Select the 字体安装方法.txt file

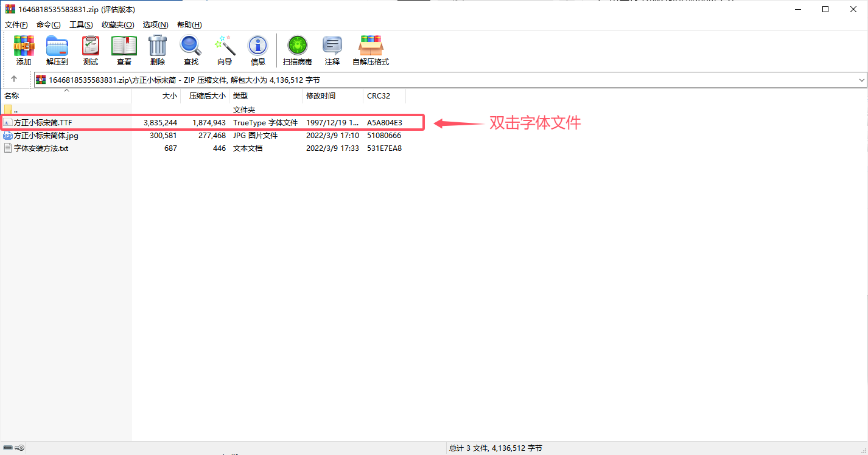[x=41, y=148]
